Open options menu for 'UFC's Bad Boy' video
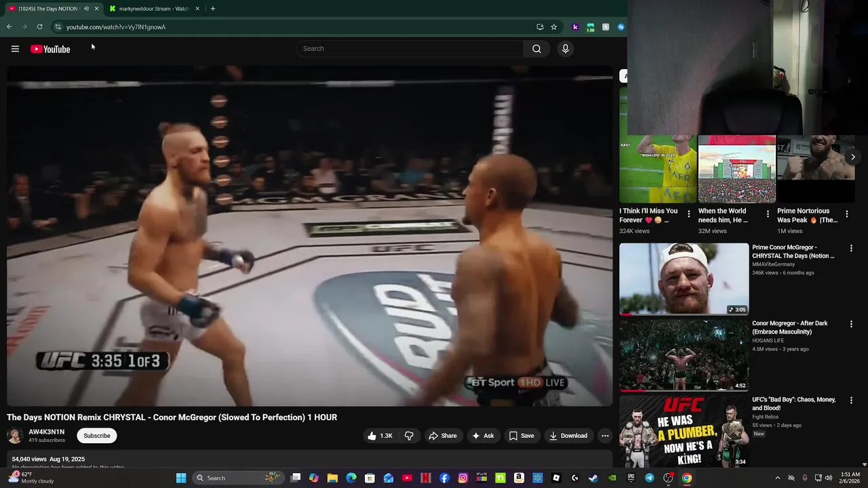The image size is (868, 488). tap(851, 401)
